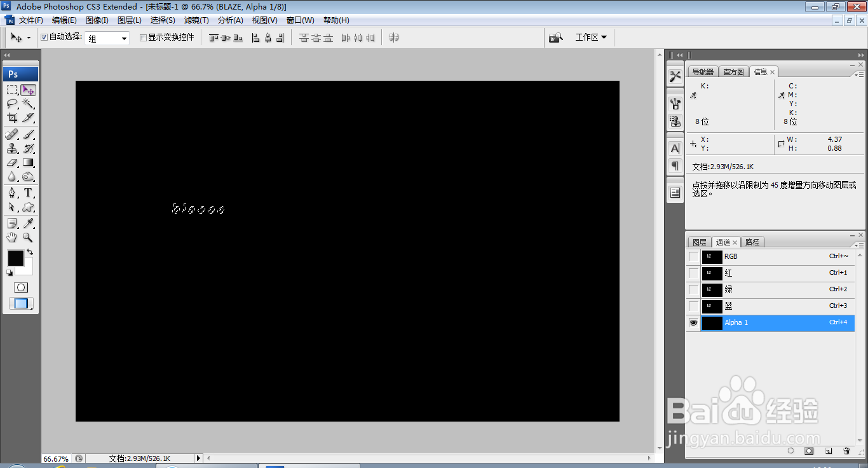
Task: Switch to the Navigator (导航器) tab
Action: [703, 72]
